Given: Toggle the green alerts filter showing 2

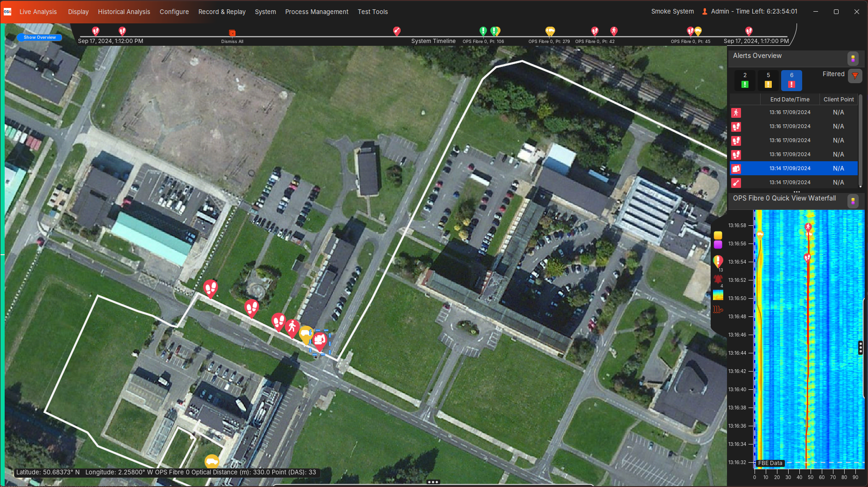Looking at the screenshot, I should point(745,80).
